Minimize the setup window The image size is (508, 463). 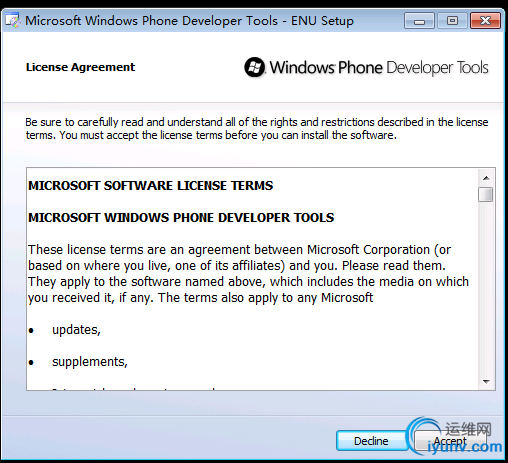[x=419, y=21]
